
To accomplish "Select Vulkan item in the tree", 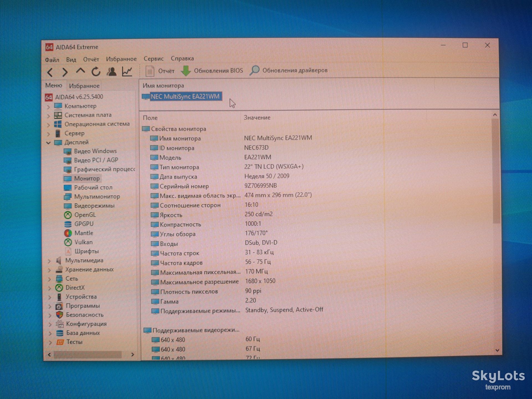I will 79,242.
